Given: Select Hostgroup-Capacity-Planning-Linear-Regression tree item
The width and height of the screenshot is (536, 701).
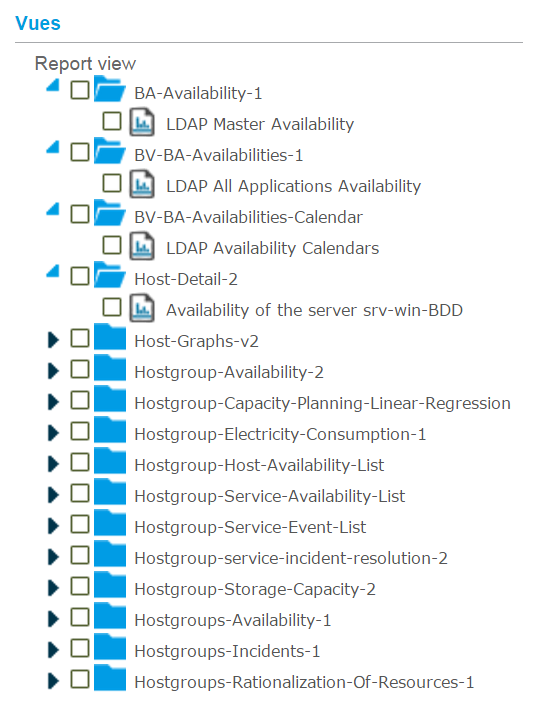Looking at the screenshot, I should click(x=322, y=403).
